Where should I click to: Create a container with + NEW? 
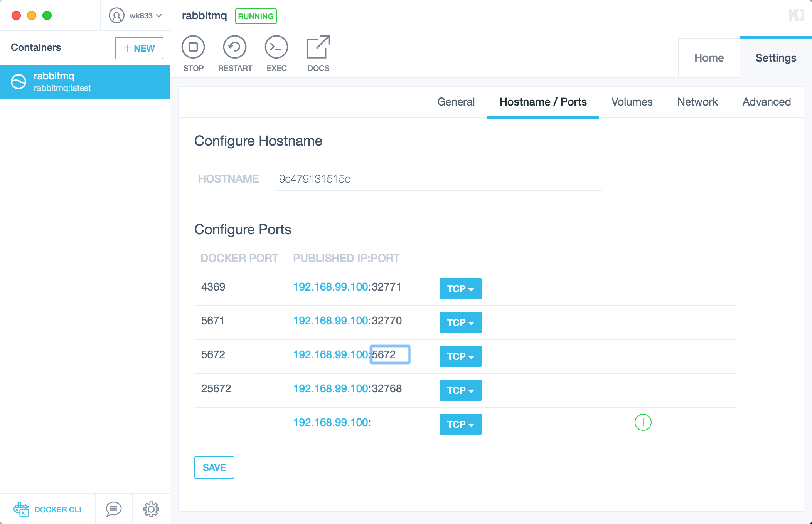139,48
